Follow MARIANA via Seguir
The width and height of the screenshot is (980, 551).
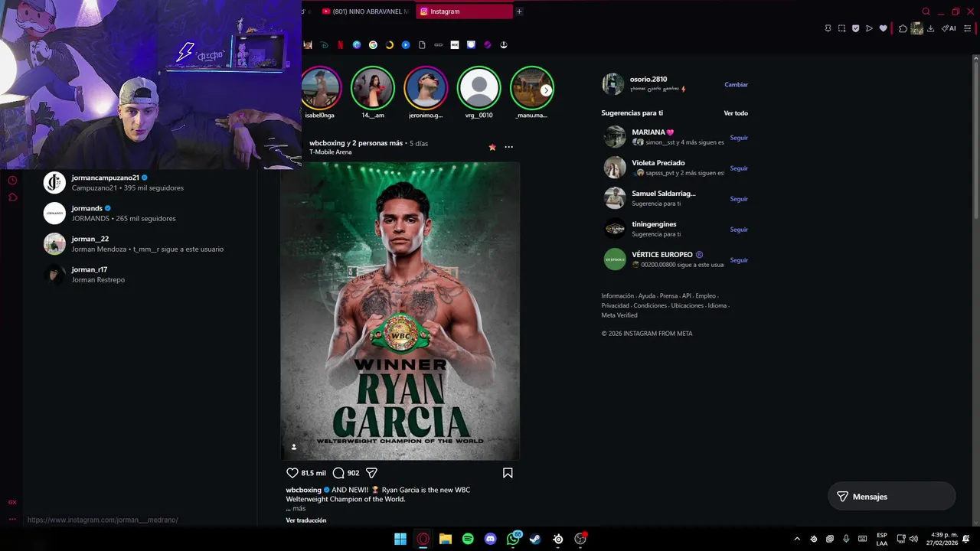point(739,138)
